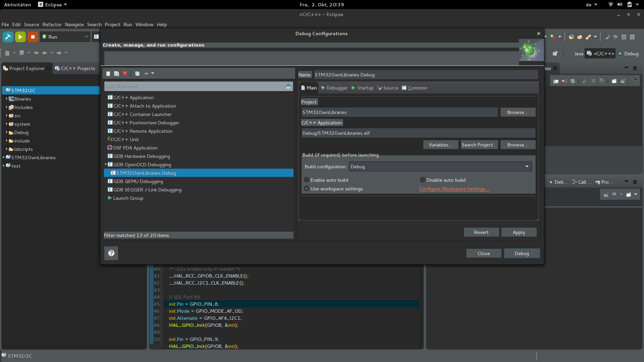The width and height of the screenshot is (644, 362).
Task: Open the Build configuration dropdown
Action: point(440,167)
